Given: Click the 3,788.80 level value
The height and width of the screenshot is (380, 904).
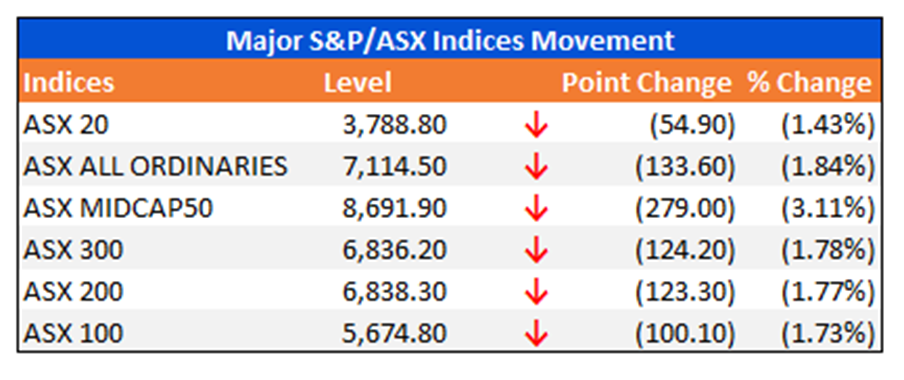Looking at the screenshot, I should click(394, 125).
